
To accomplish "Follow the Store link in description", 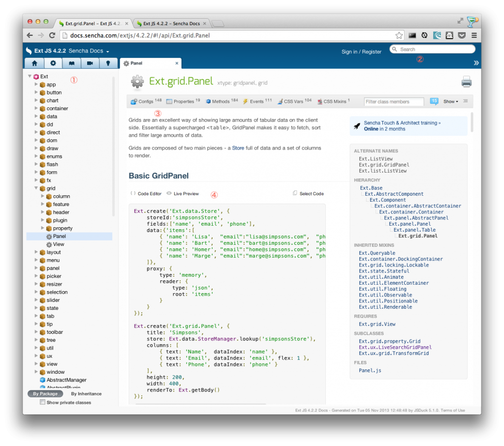I will pos(238,148).
